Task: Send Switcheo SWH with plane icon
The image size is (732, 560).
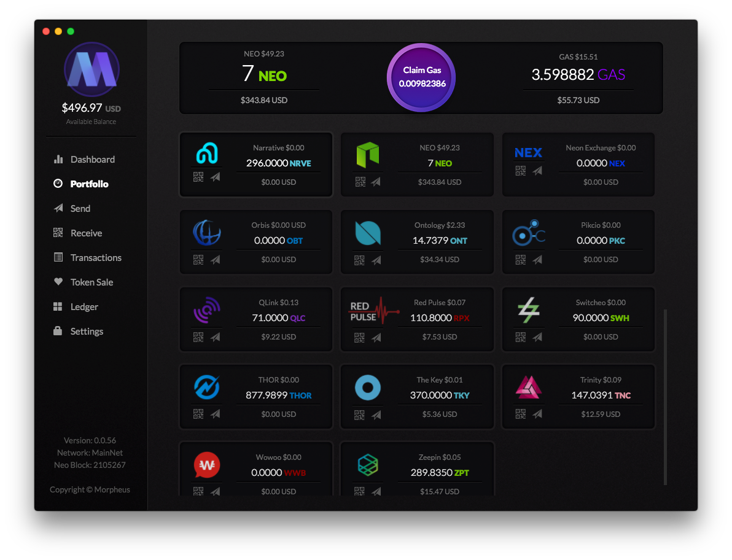Action: [x=537, y=337]
